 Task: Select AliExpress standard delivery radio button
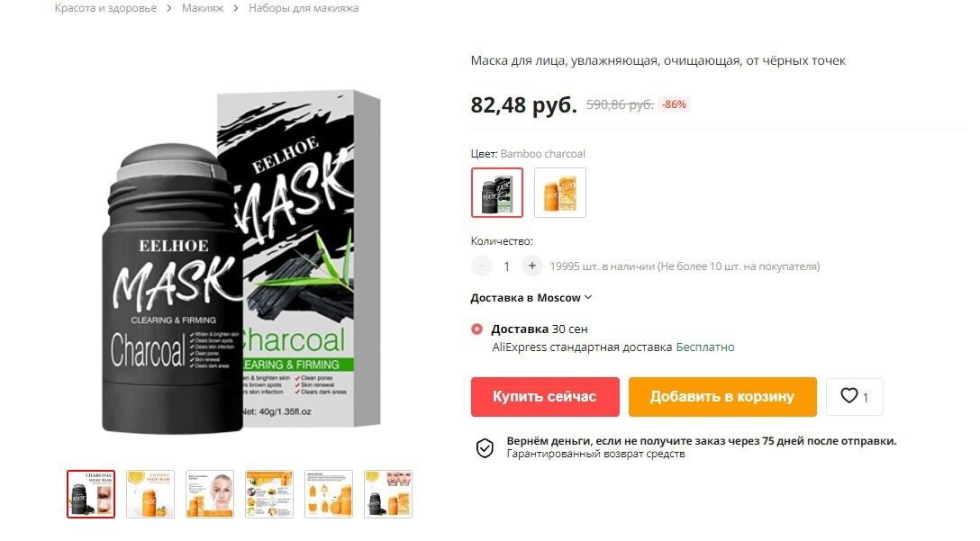(x=476, y=329)
